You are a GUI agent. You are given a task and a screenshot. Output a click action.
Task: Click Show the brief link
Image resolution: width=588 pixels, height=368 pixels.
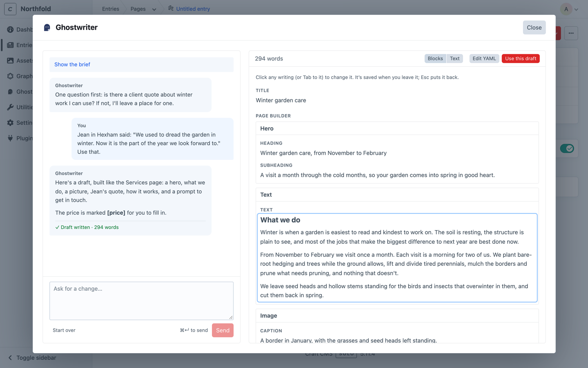point(72,65)
